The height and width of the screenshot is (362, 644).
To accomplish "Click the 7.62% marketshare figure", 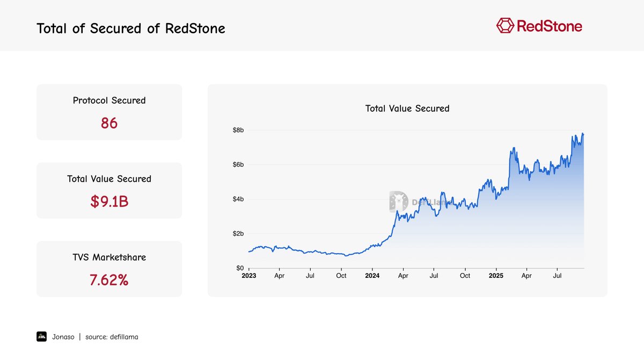I will click(x=109, y=280).
